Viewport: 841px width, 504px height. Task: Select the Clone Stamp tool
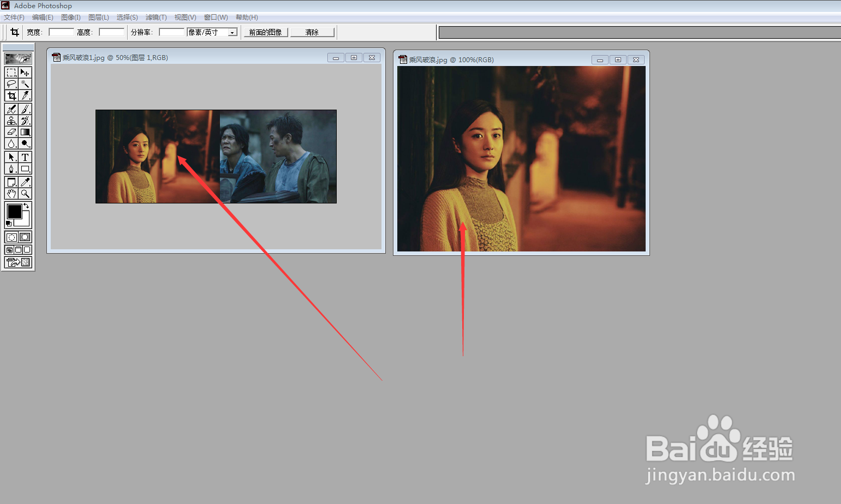(x=11, y=121)
